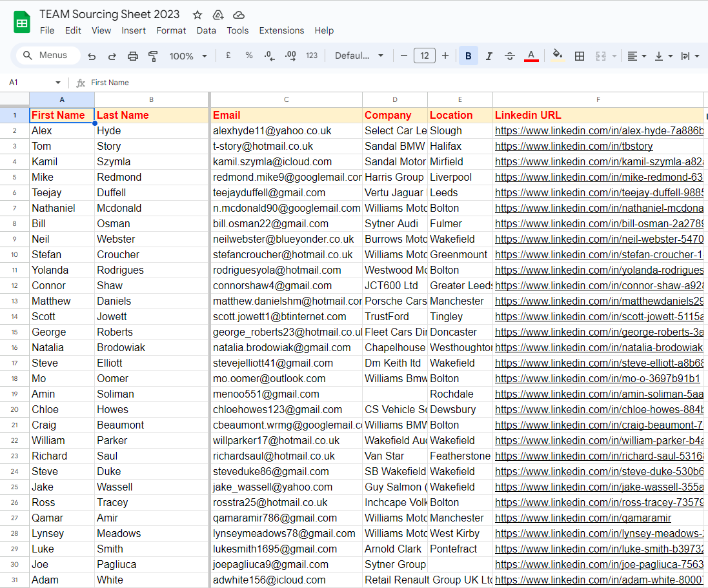Image resolution: width=708 pixels, height=588 pixels.
Task: Open text wrapping dropdown
Action: (691, 56)
